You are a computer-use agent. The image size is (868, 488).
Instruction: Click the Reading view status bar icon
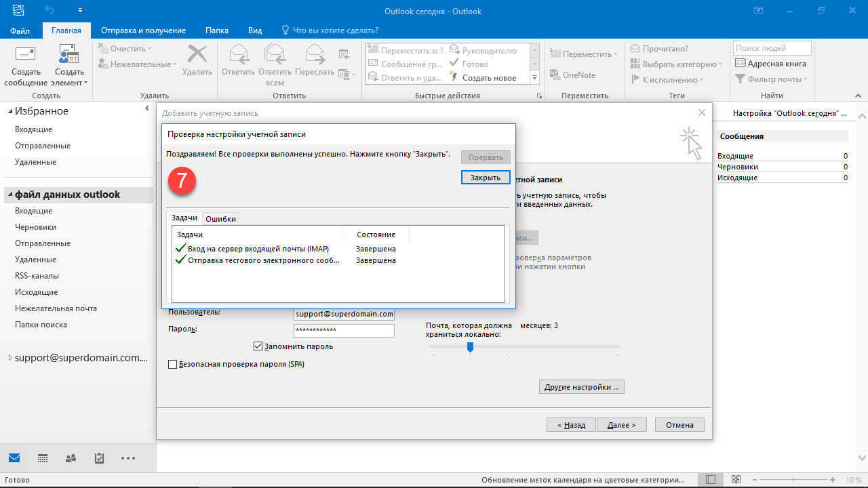(x=736, y=480)
